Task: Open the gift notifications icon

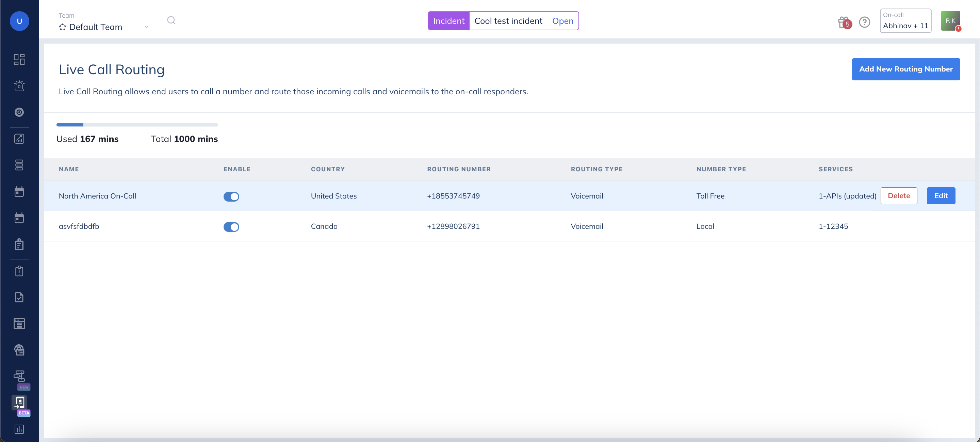Action: [x=844, y=22]
